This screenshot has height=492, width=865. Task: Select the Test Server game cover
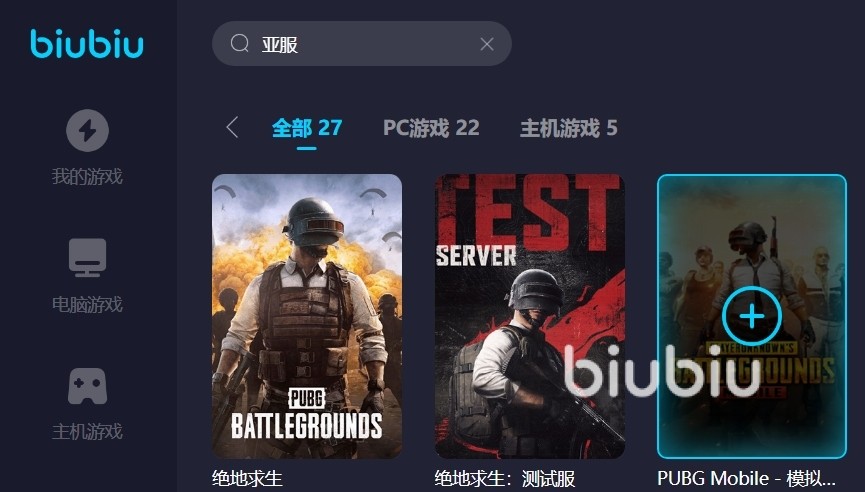point(530,316)
